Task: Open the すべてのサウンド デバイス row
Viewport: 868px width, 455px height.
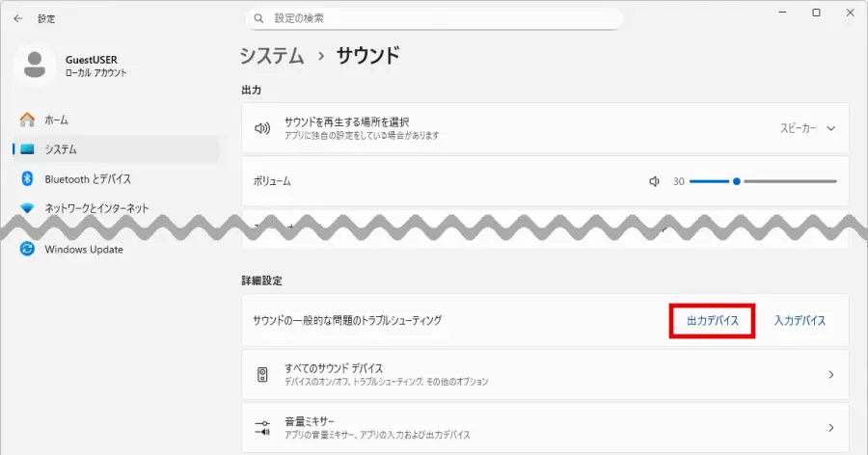Action: tap(545, 375)
